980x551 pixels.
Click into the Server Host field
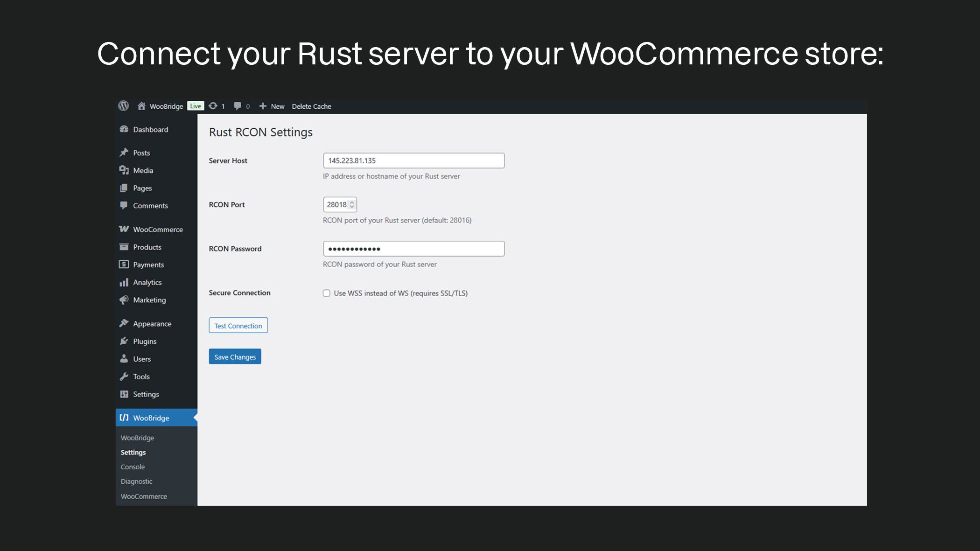point(413,160)
